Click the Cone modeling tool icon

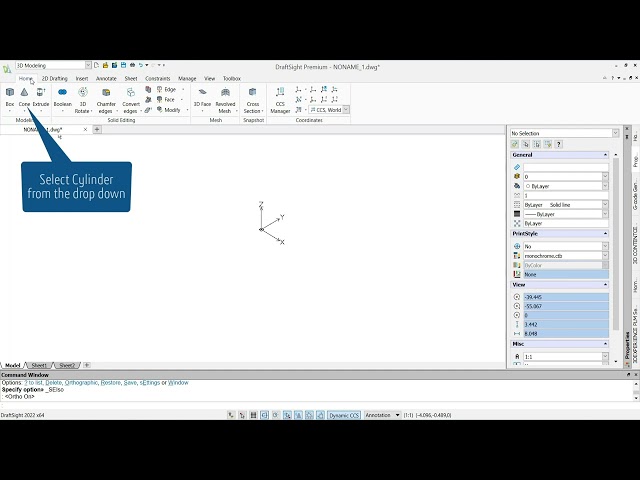click(x=24, y=92)
